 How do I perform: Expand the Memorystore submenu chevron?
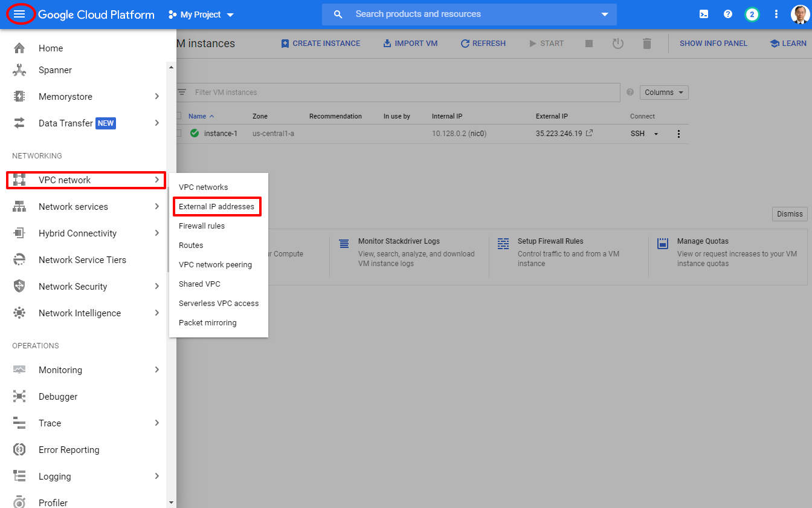coord(156,97)
